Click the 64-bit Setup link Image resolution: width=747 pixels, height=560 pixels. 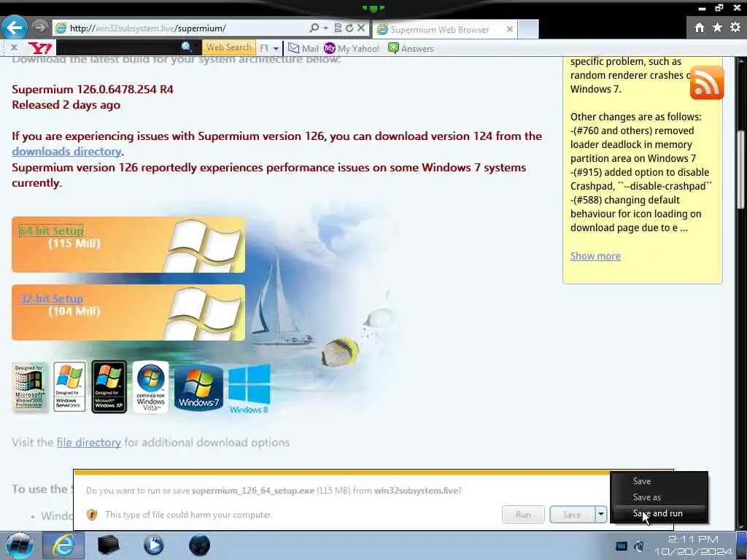click(51, 231)
